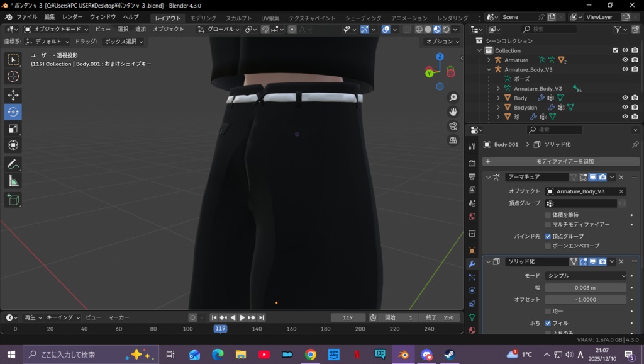Enable マルチモディファイアー checkbox

click(548, 225)
